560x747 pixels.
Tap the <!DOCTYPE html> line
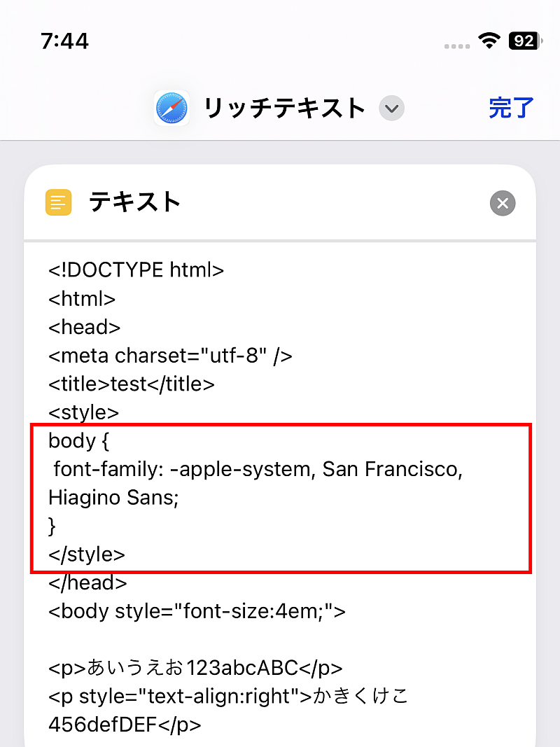[x=136, y=270]
